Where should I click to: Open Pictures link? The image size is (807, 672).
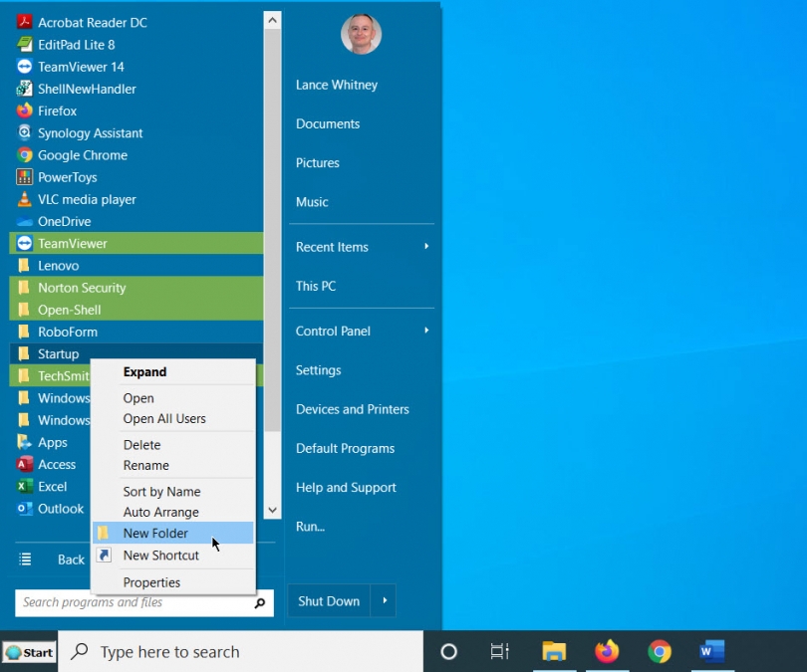(x=318, y=163)
